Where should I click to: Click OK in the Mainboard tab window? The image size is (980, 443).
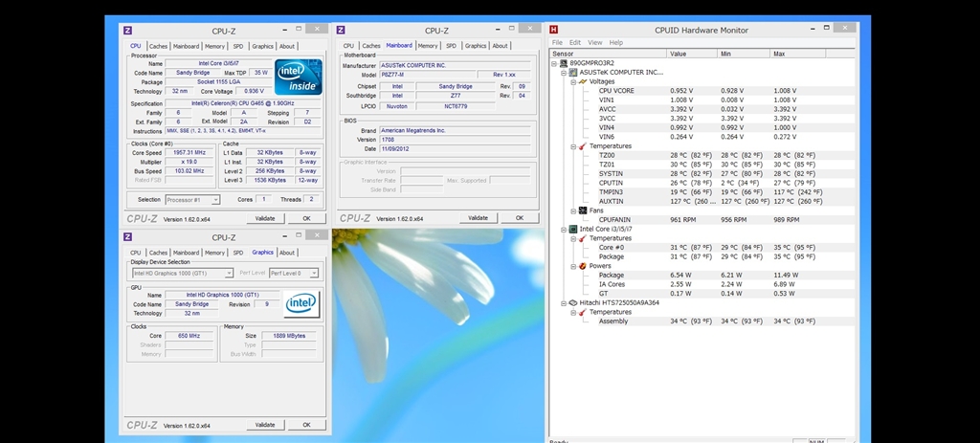[x=520, y=218]
